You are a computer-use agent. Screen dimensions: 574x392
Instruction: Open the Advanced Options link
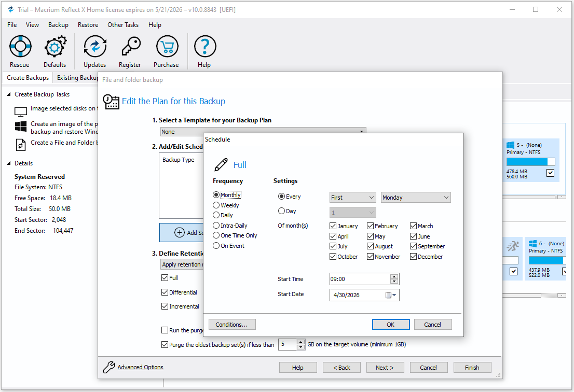click(140, 367)
